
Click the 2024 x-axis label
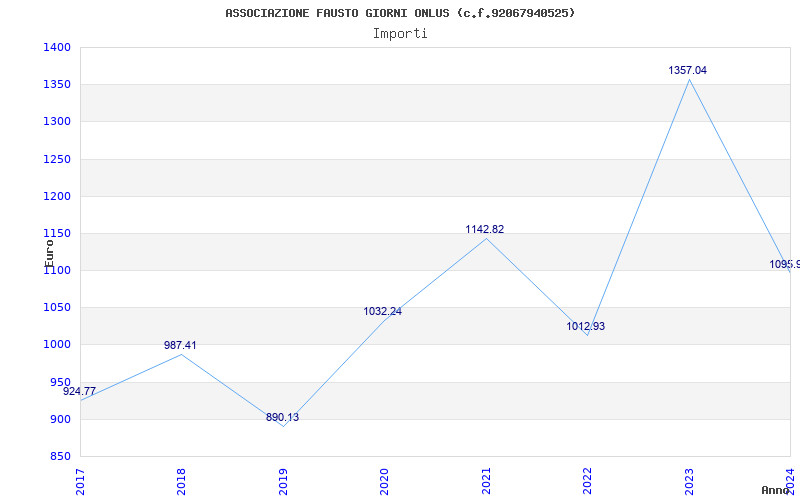790,482
